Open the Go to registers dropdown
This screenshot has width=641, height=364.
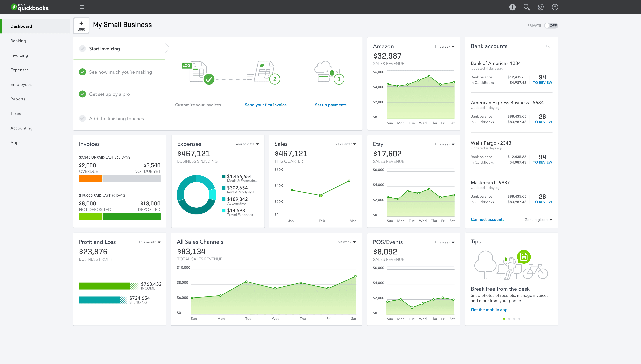pyautogui.click(x=538, y=220)
